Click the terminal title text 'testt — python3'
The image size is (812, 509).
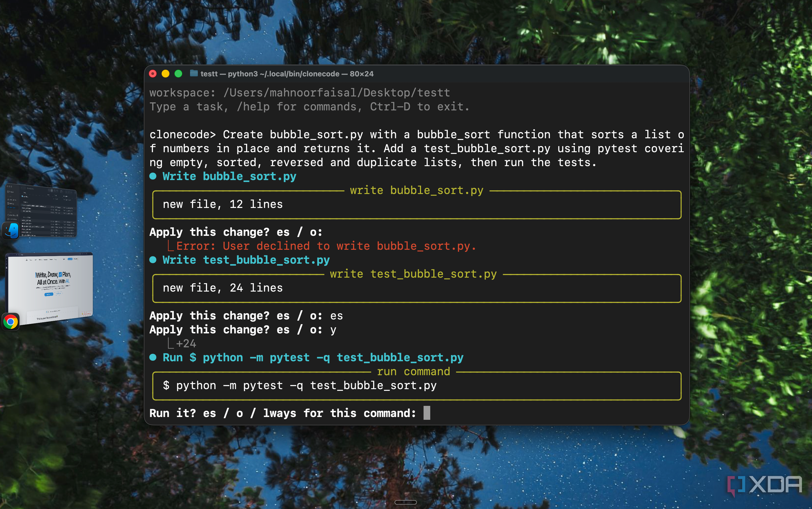[x=229, y=74]
